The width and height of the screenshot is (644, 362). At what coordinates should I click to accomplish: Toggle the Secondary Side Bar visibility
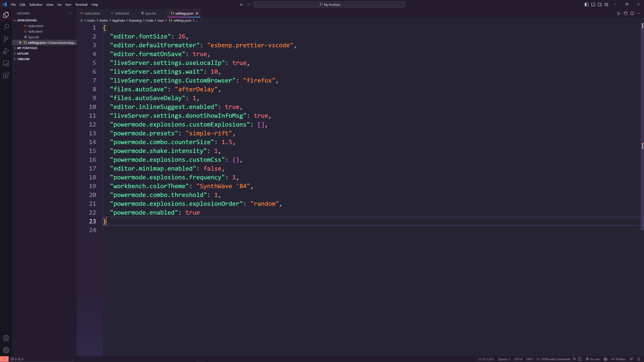[x=599, y=4]
